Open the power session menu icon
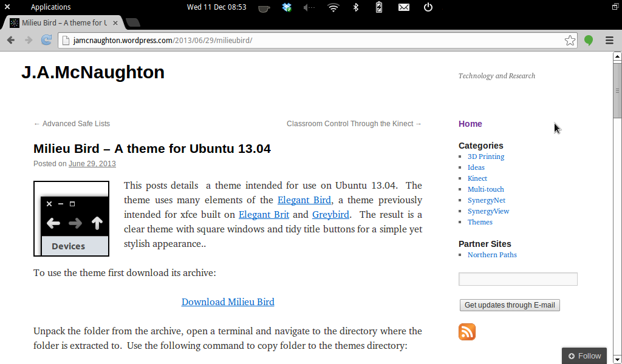This screenshot has width=622, height=364. tap(428, 7)
